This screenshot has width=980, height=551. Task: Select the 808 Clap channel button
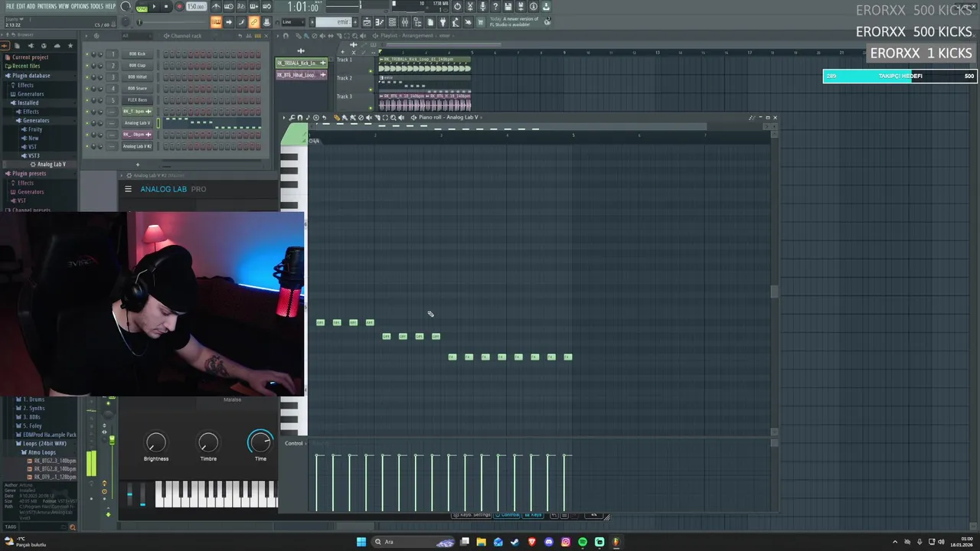pyautogui.click(x=137, y=65)
